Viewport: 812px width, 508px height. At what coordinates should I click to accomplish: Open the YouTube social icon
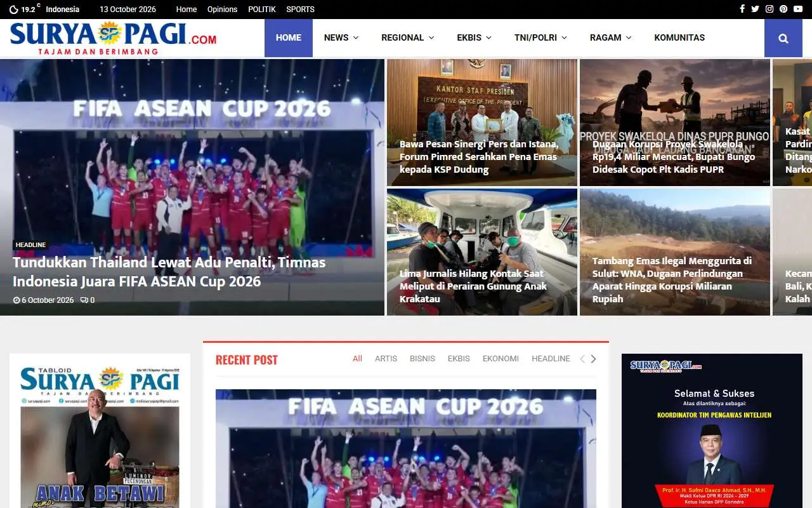[798, 9]
